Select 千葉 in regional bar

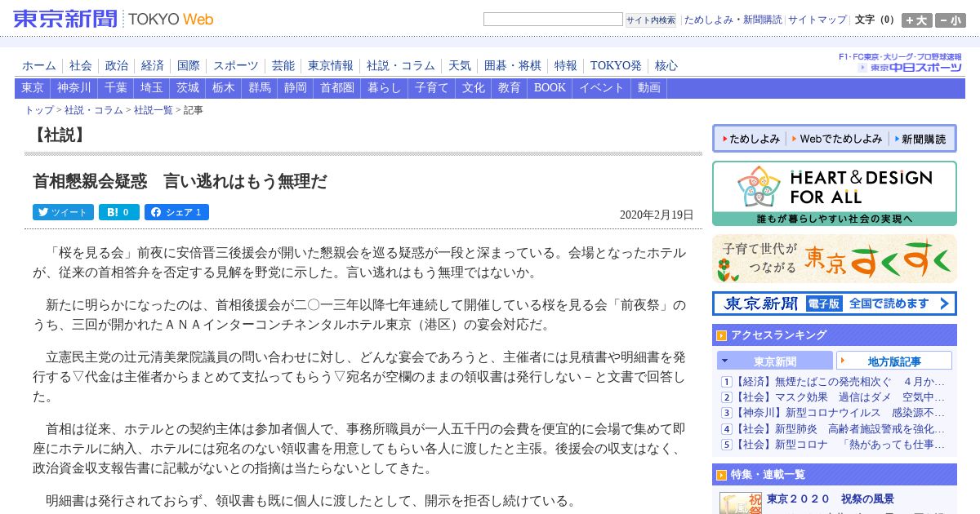pyautogui.click(x=116, y=88)
